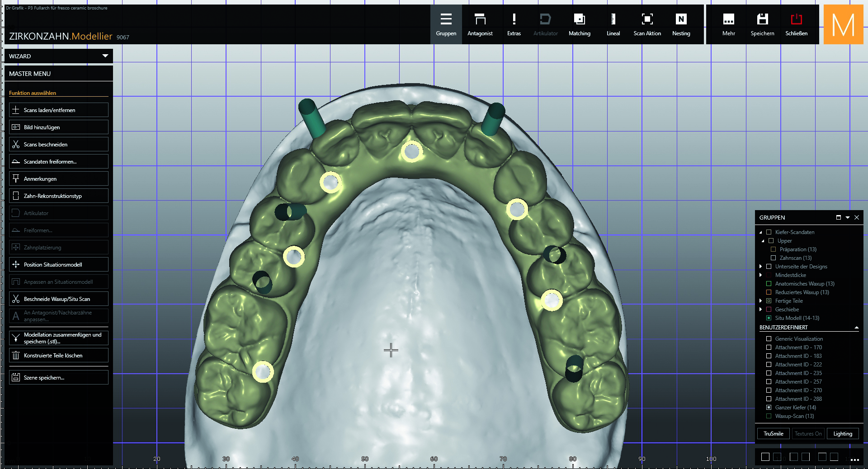Maximize the Gruppen panel
868x469 pixels.
pyautogui.click(x=838, y=217)
